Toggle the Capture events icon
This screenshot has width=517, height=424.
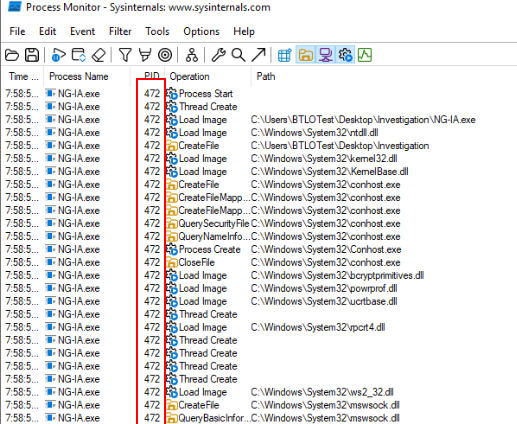[59, 55]
